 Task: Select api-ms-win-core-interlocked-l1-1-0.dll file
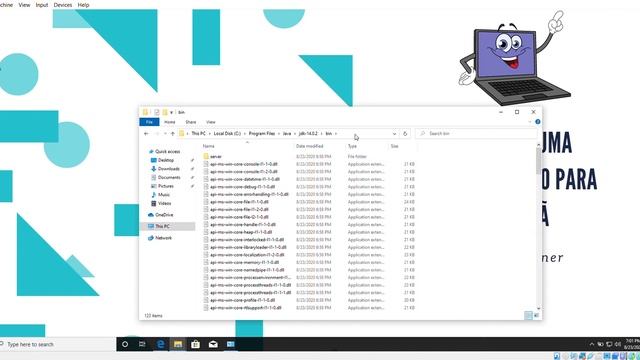coord(247,240)
